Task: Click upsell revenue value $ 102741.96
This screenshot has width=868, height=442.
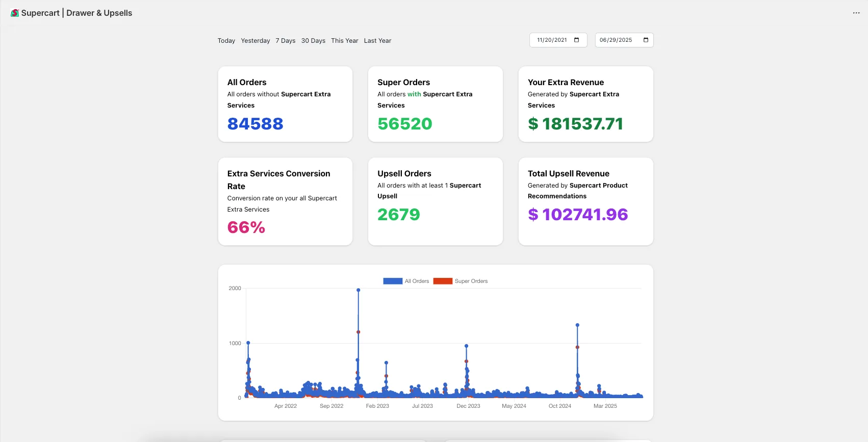Action: coord(578,215)
